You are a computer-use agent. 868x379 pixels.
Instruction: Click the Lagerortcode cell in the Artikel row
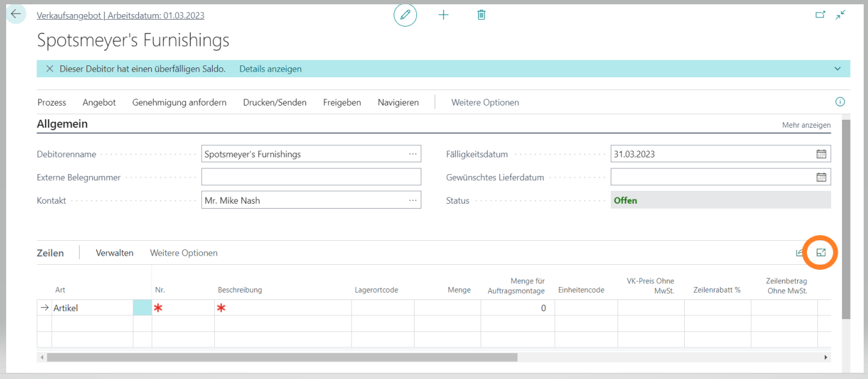[x=383, y=308]
